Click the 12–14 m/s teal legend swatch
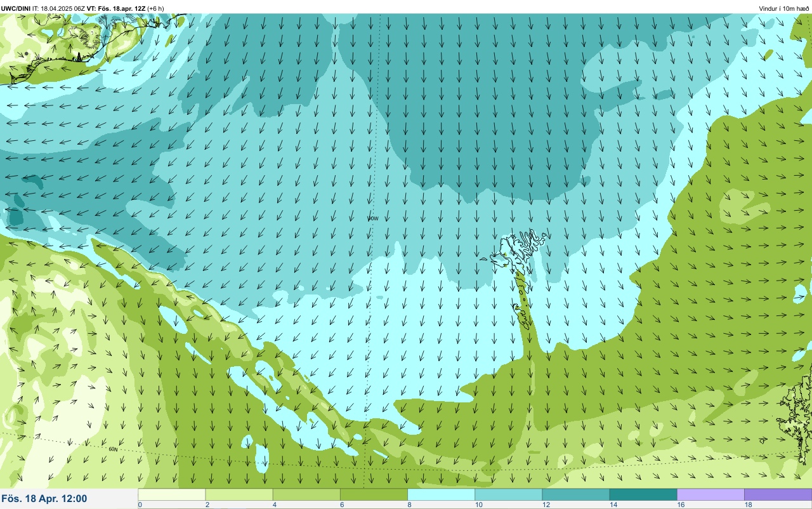812x509 pixels. click(575, 494)
